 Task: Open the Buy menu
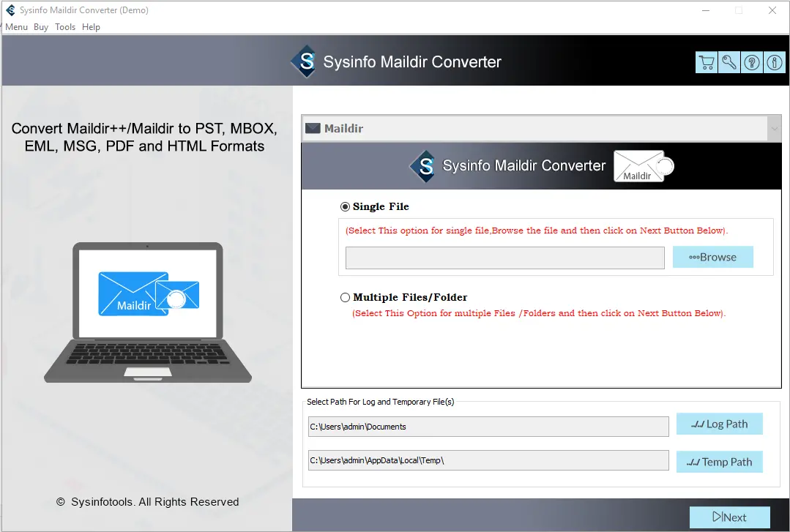point(41,26)
